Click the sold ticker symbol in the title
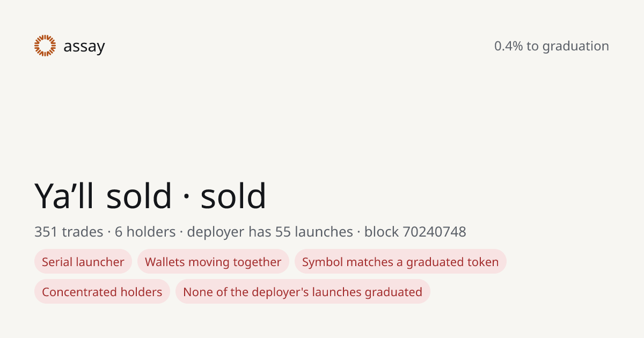644x338 pixels. [233, 196]
